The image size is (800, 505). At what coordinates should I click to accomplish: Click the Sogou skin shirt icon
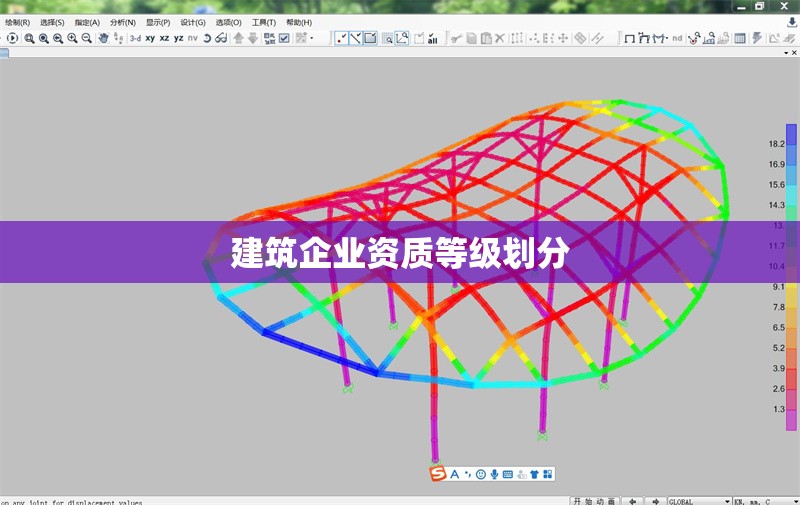click(x=534, y=474)
